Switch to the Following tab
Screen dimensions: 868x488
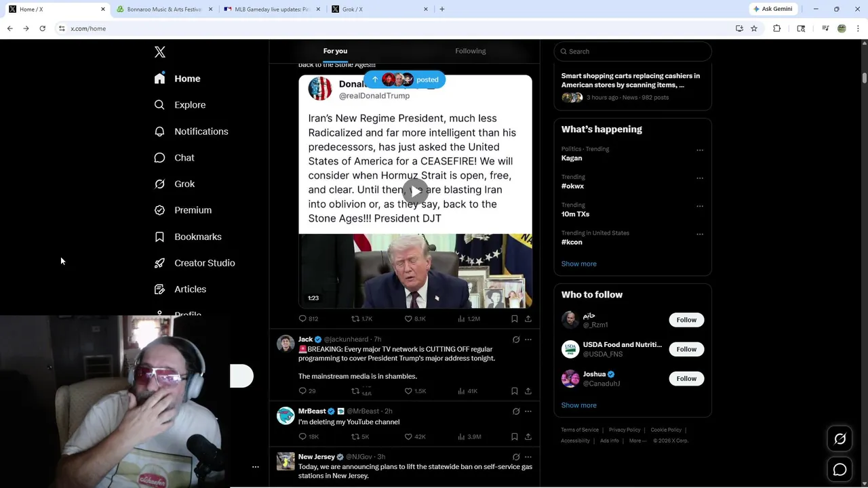471,52
